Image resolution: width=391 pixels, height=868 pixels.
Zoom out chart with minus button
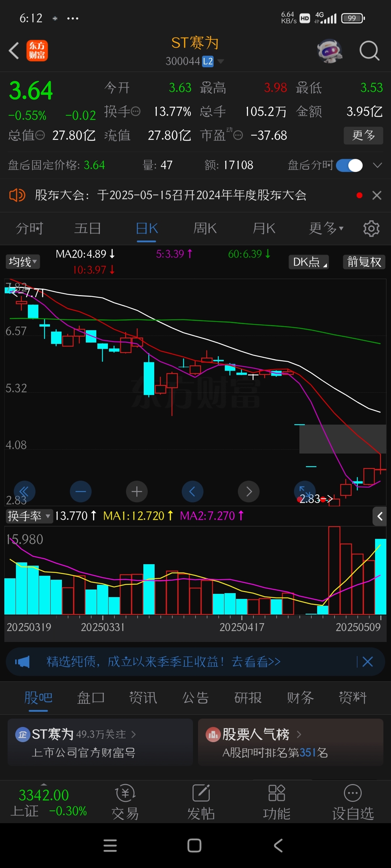tap(80, 492)
